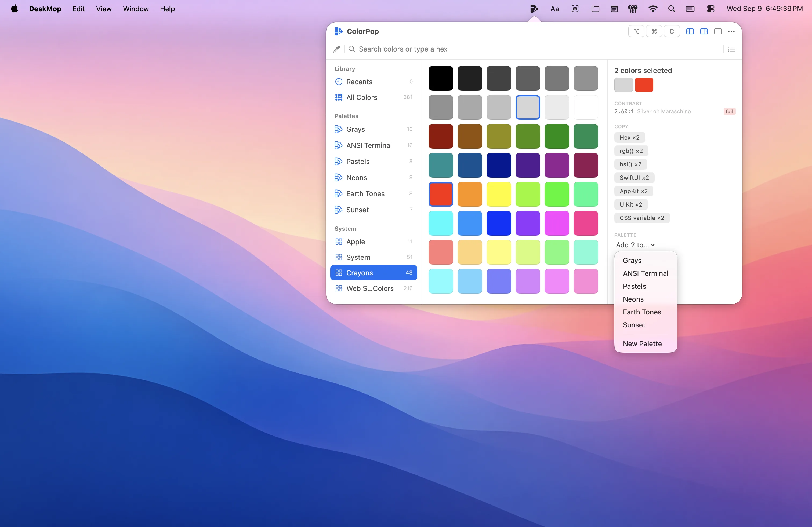Click the eyedropper color picker icon
This screenshot has height=527, width=812.
pos(337,49)
